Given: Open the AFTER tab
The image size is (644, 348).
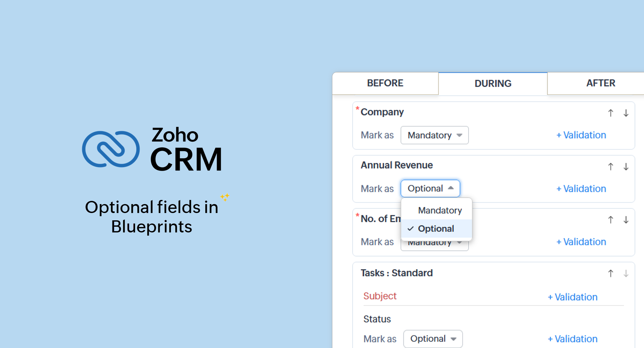Looking at the screenshot, I should coord(601,83).
